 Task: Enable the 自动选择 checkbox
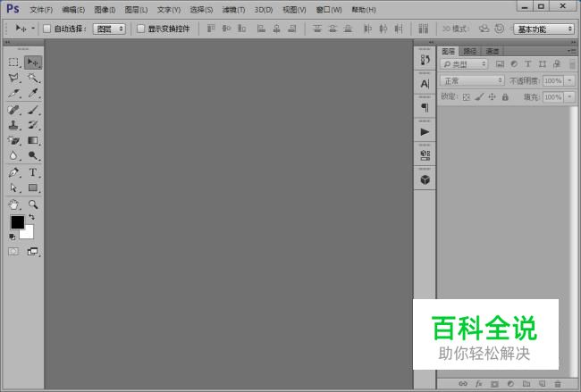(46, 29)
